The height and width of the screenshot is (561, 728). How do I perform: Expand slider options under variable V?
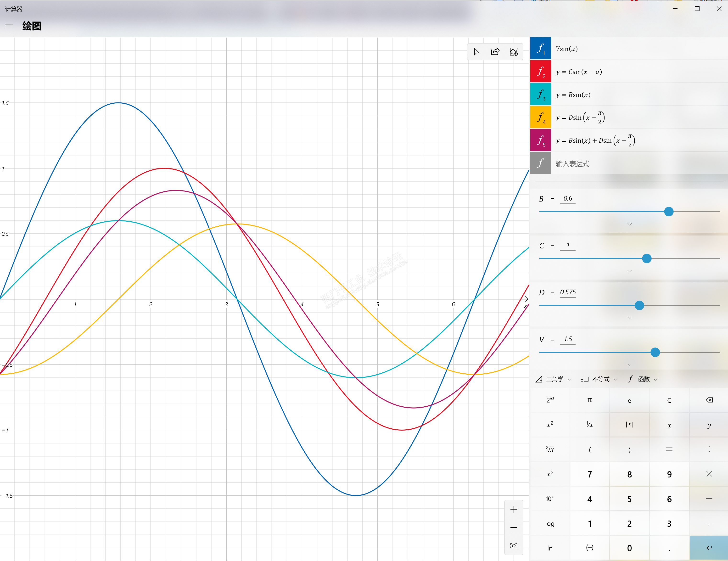pos(629,365)
